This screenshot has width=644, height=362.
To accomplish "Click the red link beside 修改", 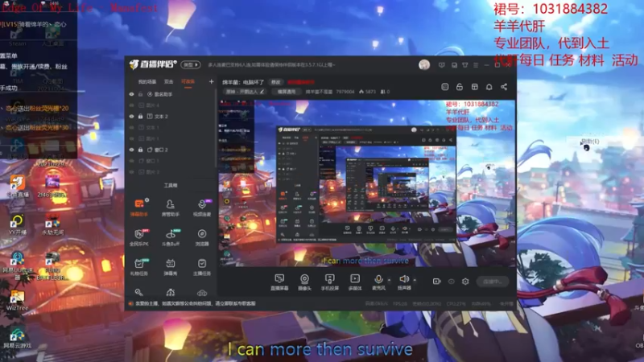I will (300, 82).
